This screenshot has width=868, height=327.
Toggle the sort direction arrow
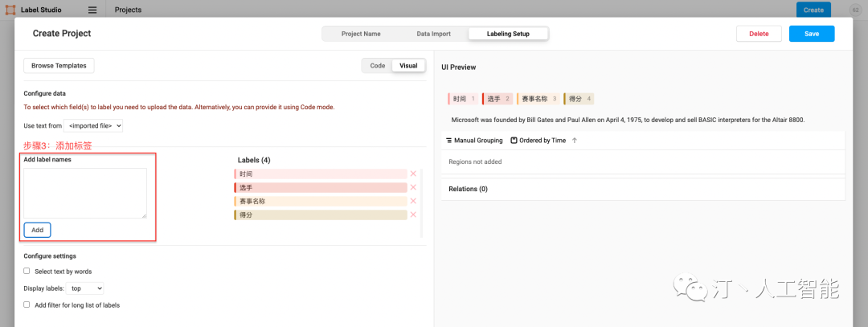point(574,141)
